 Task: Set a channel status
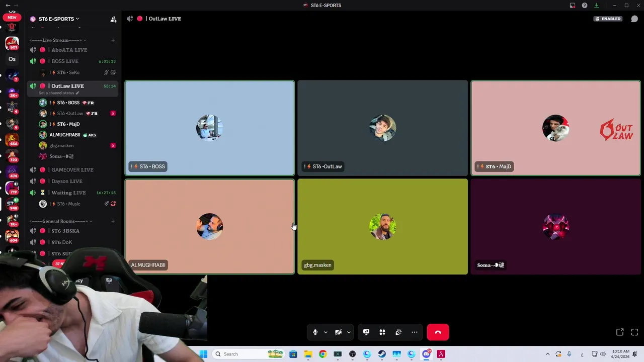point(59,93)
